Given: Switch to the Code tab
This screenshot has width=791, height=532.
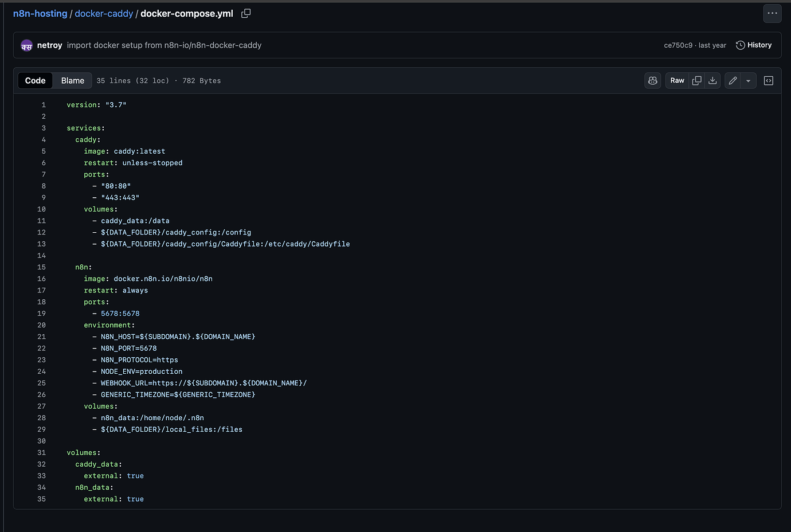Looking at the screenshot, I should (35, 80).
